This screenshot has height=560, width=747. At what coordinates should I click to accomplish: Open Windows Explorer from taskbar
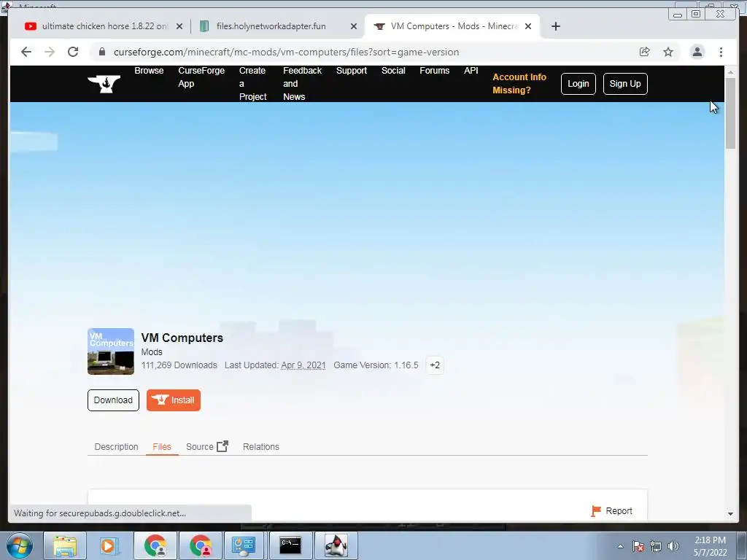[x=65, y=545]
